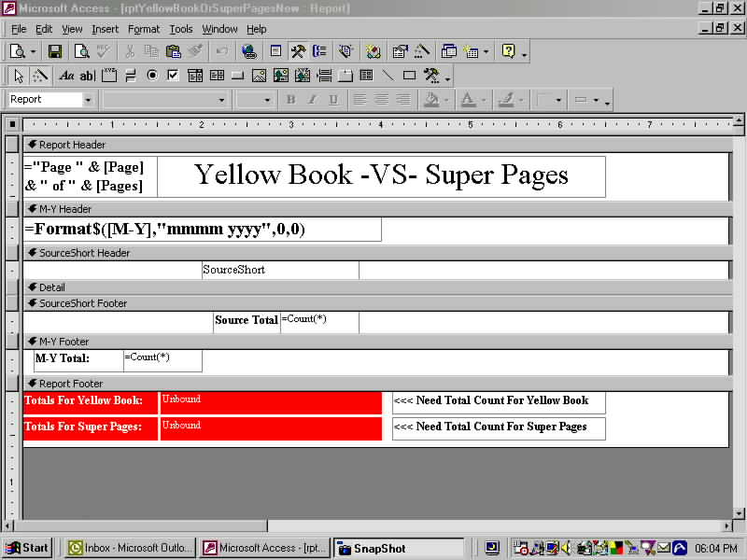Viewport: 747px width, 560px height.
Task: Click the Save toolbar icon
Action: (x=55, y=51)
